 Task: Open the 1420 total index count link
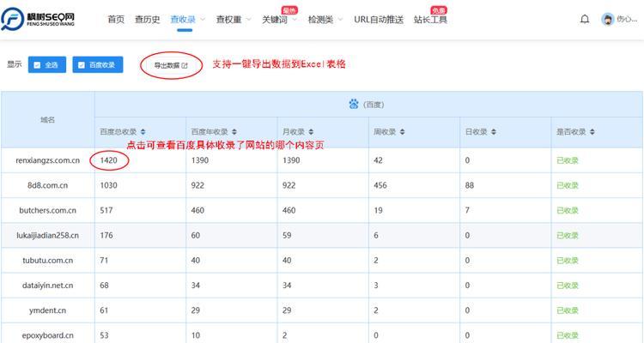pyautogui.click(x=108, y=160)
